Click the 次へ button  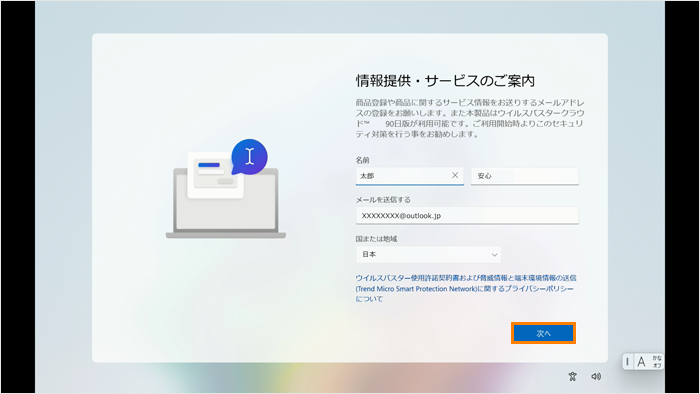[543, 333]
